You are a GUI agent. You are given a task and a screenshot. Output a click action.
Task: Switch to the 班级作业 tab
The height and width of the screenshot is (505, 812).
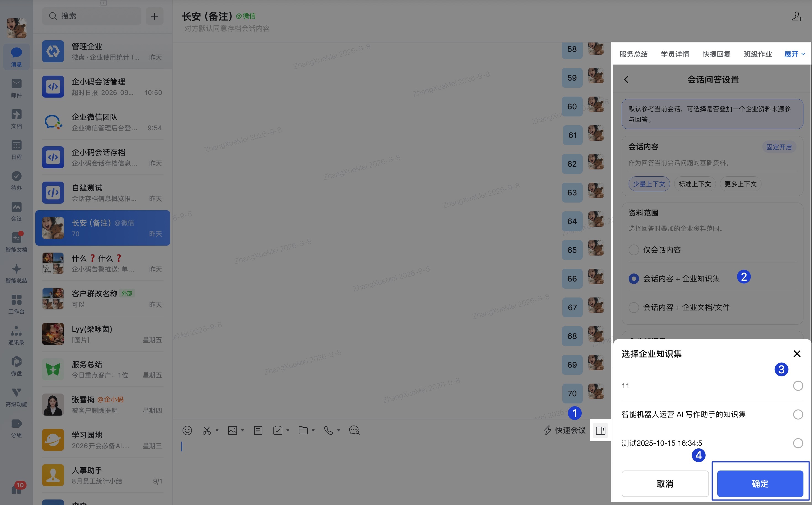[x=758, y=54]
